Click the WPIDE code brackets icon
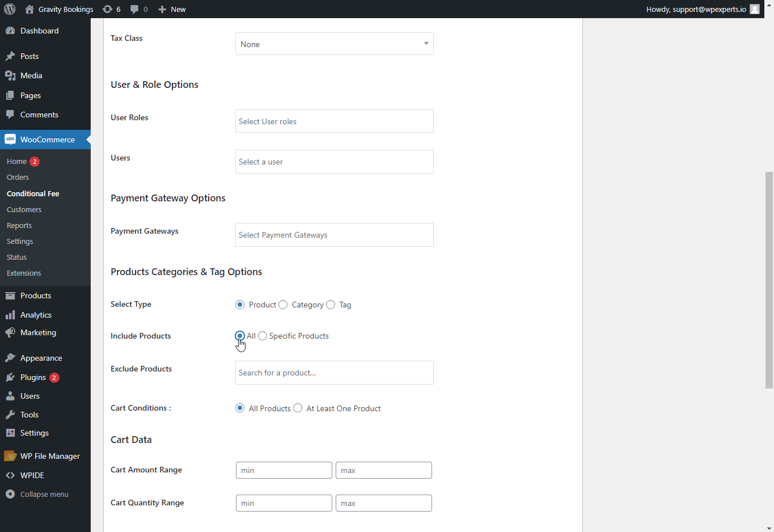The width and height of the screenshot is (774, 532). pos(10,475)
